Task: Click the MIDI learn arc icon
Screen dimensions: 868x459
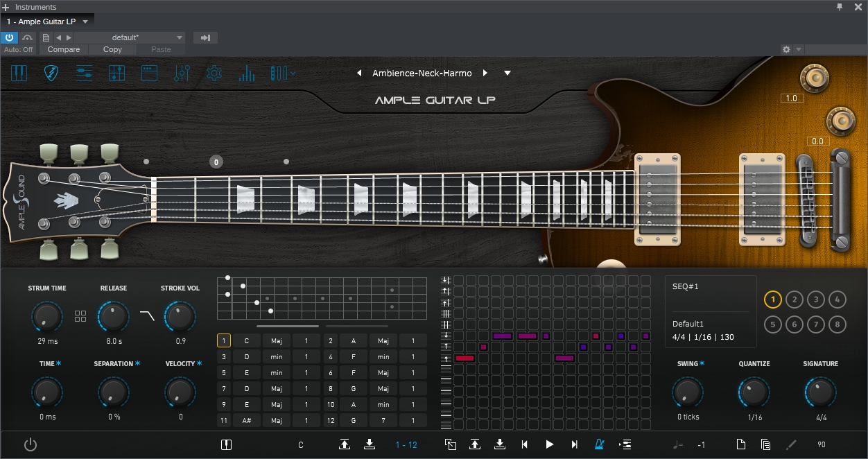Action: click(x=28, y=37)
